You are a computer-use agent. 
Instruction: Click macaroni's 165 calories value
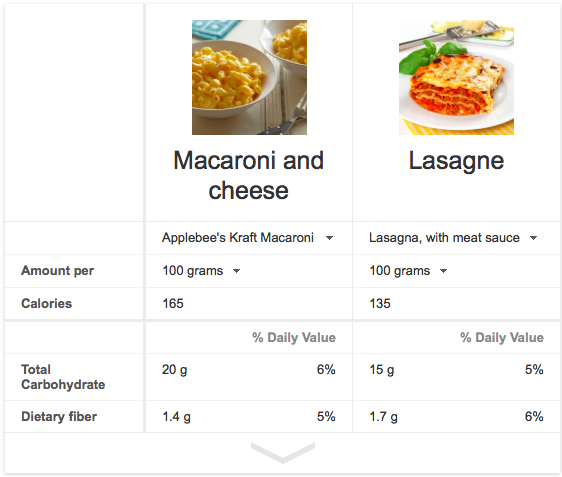(x=173, y=304)
